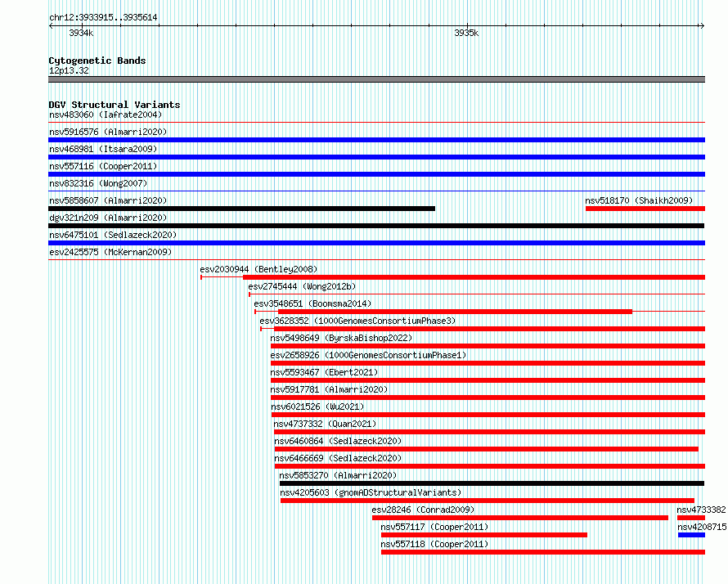
Task: Click the nsv6475101 (Sedlazeck2020) blue bar
Action: 376,243
